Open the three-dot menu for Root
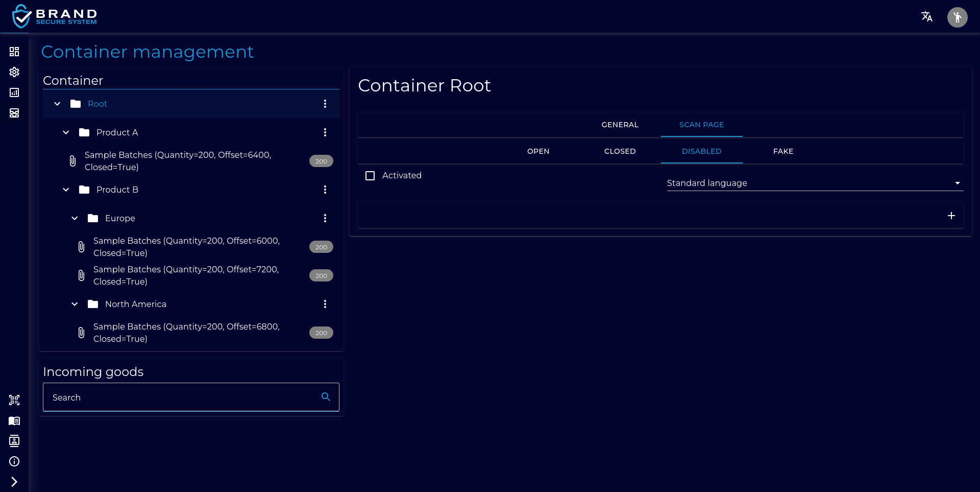980x492 pixels. pos(325,104)
